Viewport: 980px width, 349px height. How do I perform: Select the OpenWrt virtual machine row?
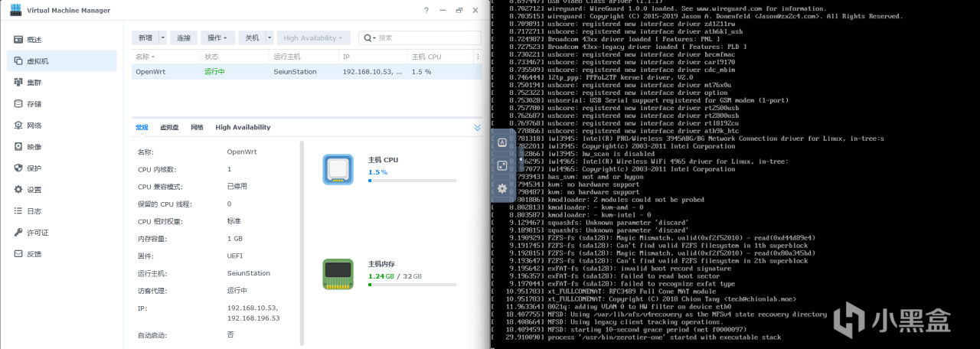click(x=307, y=71)
